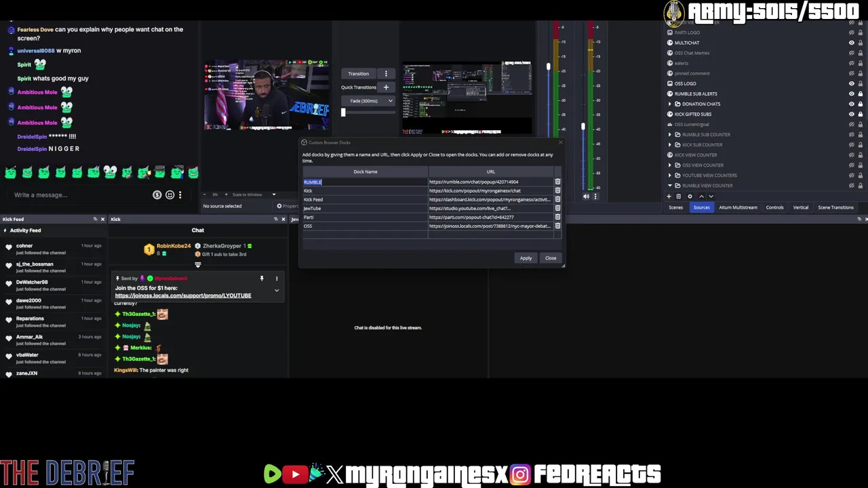This screenshot has height=488, width=868.
Task: Hide the DONATION CHATS group
Action: [x=852, y=104]
